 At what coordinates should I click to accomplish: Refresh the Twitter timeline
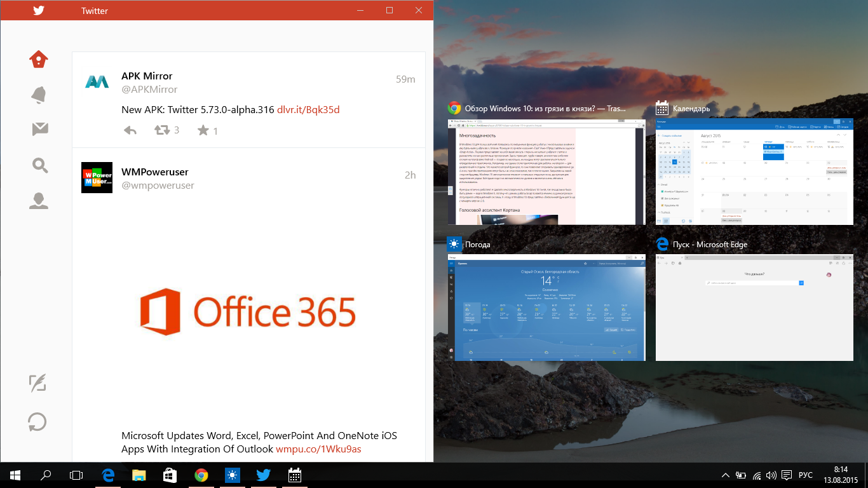click(38, 422)
